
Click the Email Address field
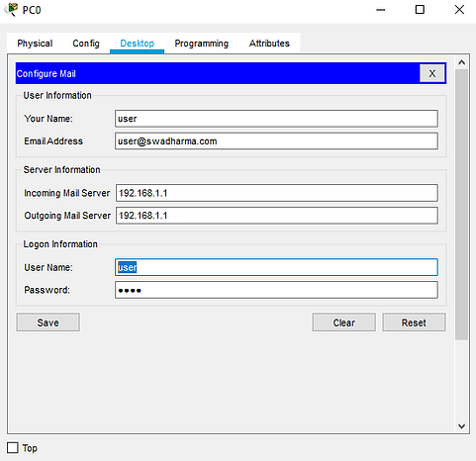click(276, 140)
